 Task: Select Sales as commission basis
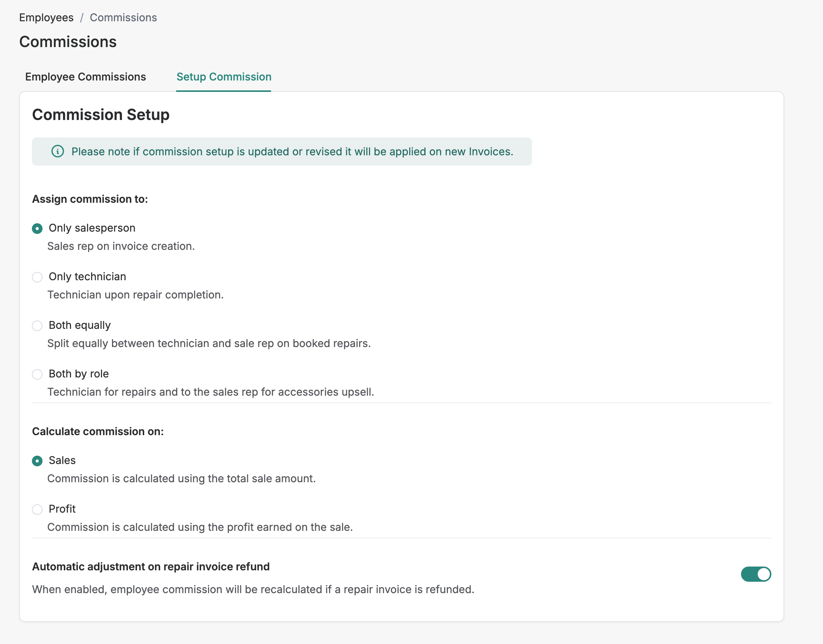pos(37,461)
